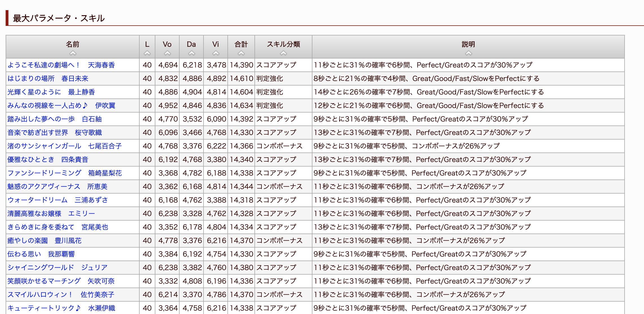The image size is (644, 314).
Task: Open 清麗高雅なお嬢様 エミリー link
Action: [x=51, y=214]
